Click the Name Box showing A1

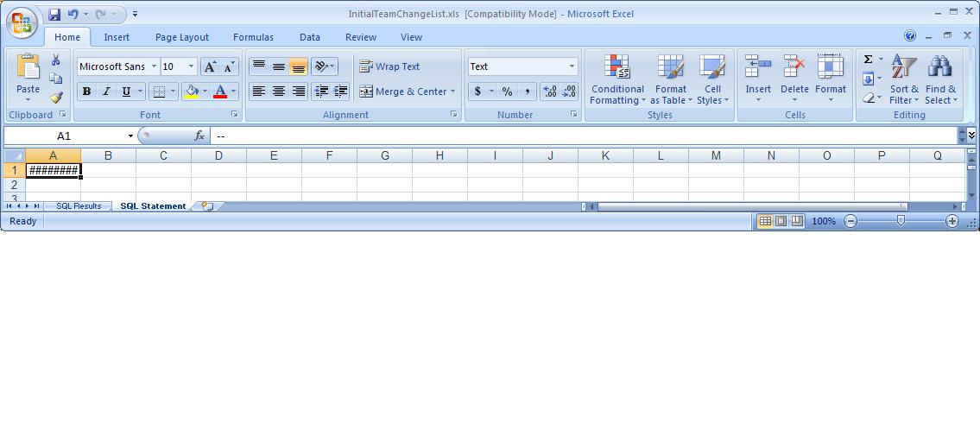click(x=64, y=136)
